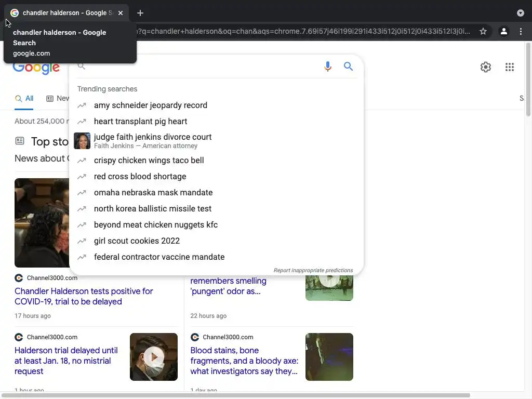Click the blue search magnifier button
532x399 pixels.
pos(348,66)
